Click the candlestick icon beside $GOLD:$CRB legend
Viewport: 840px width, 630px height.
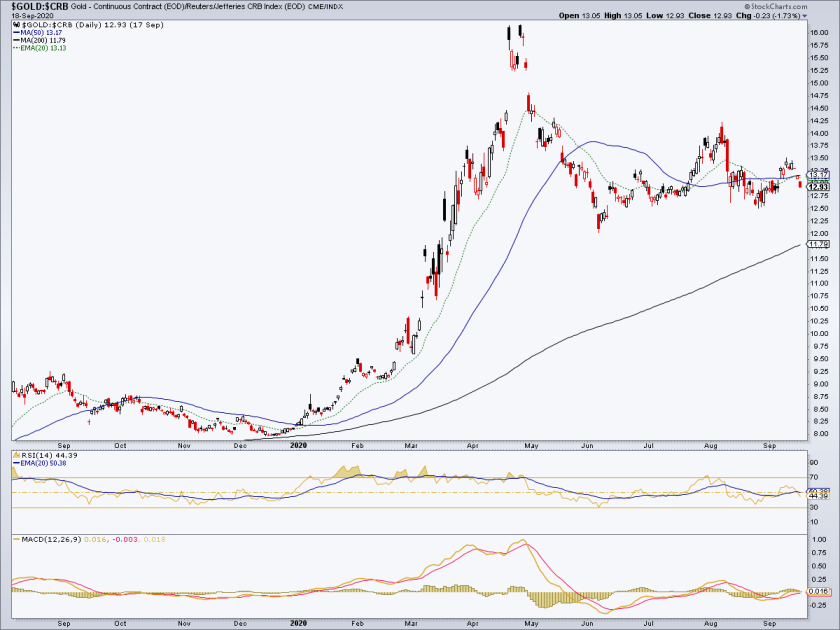tap(16, 25)
